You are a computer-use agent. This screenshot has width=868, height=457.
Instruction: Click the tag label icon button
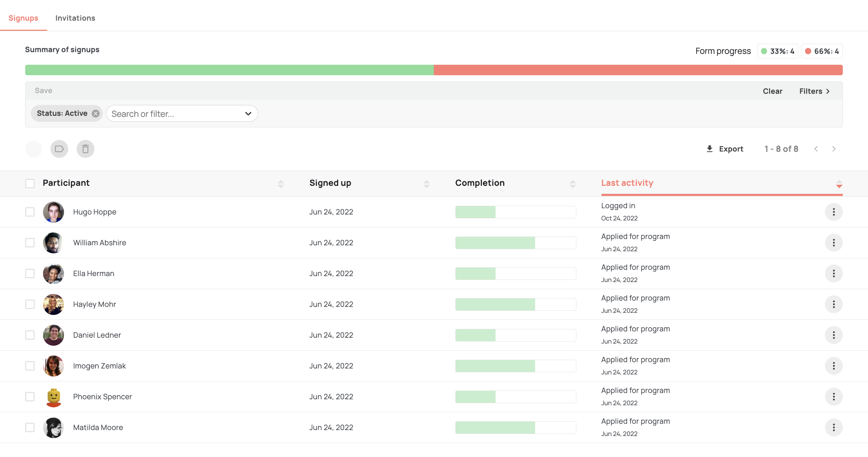[59, 149]
